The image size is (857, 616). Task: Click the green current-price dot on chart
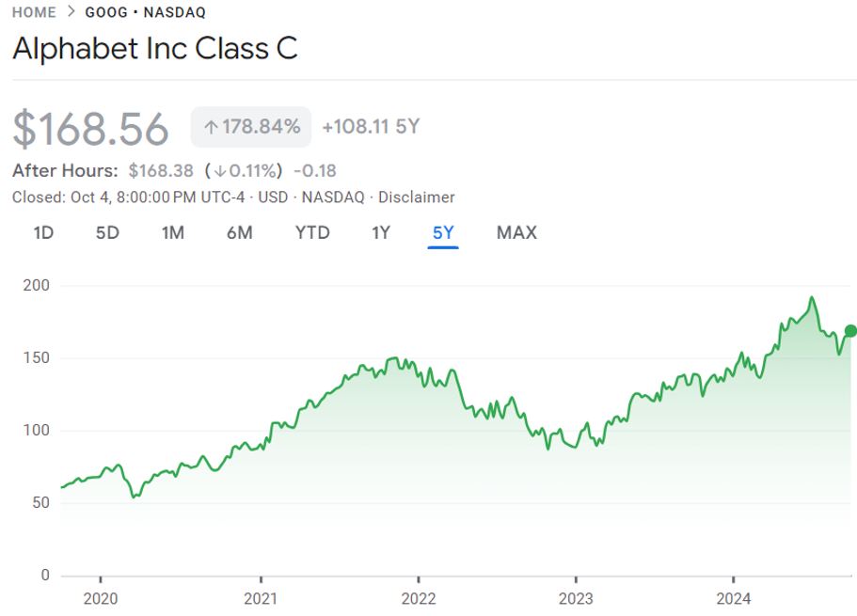tap(850, 330)
